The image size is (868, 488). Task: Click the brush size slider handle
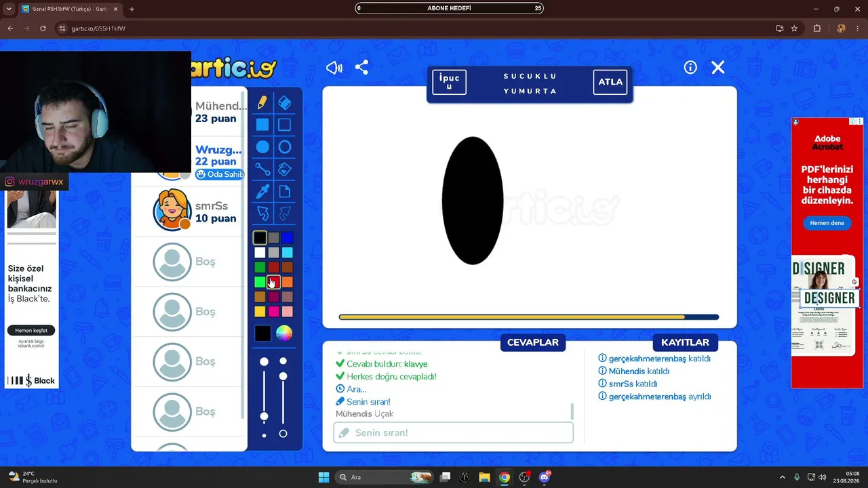(264, 416)
